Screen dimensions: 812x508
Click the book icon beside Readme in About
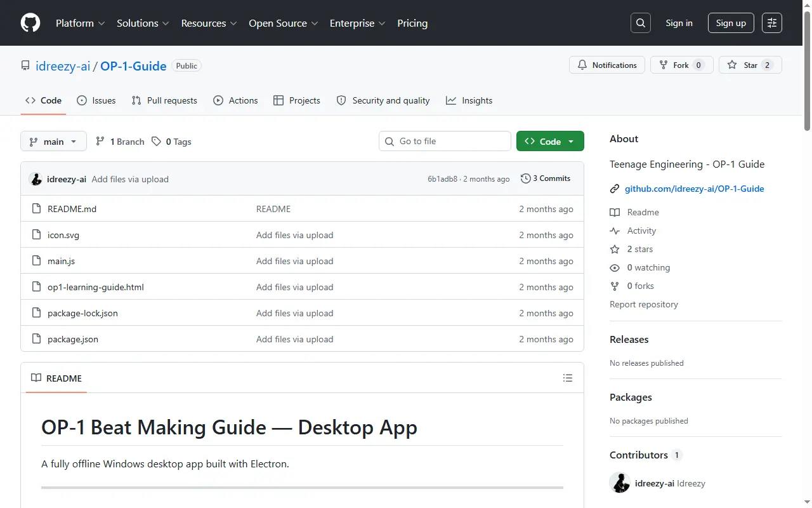click(x=615, y=213)
